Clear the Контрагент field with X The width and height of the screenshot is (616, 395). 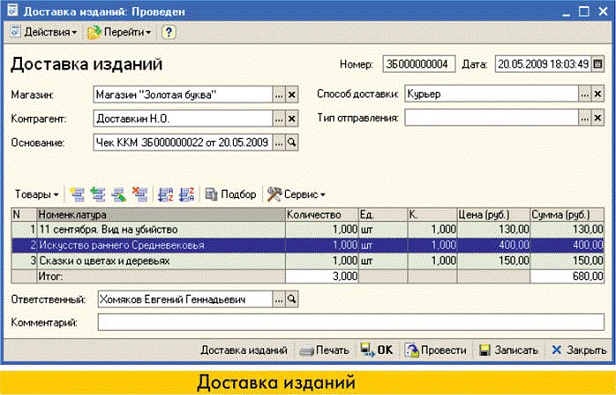292,119
